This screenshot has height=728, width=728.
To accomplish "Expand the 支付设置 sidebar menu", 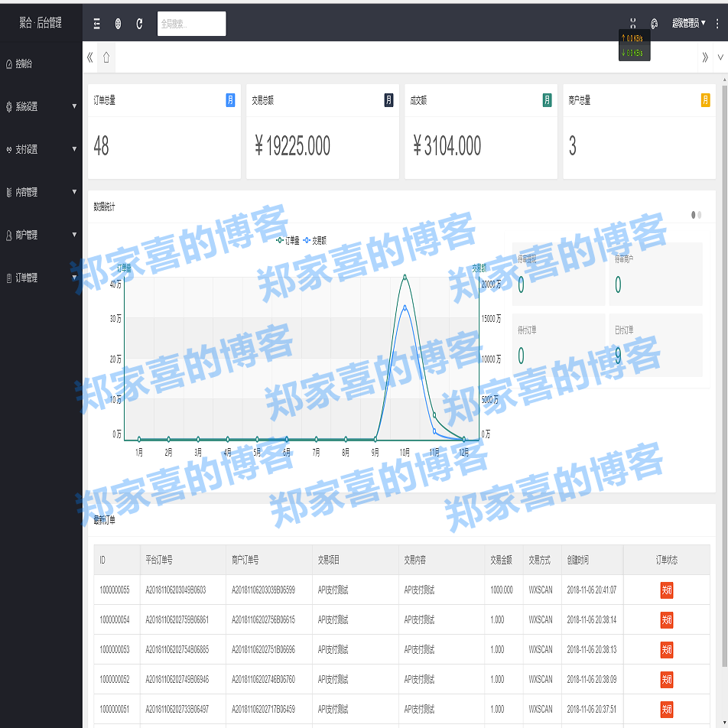I will click(34, 149).
